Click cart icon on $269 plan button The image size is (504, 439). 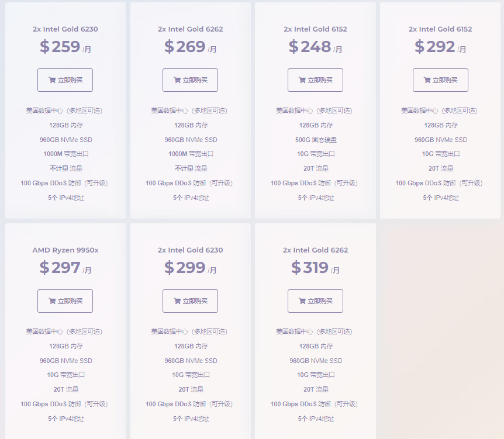pos(177,80)
